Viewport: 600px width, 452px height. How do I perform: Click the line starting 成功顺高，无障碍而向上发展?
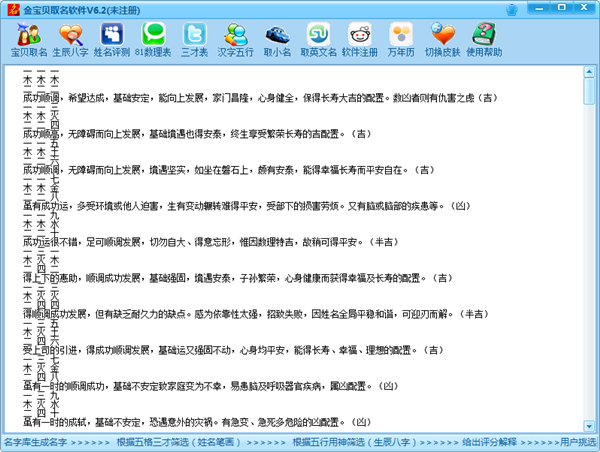[x=197, y=134]
